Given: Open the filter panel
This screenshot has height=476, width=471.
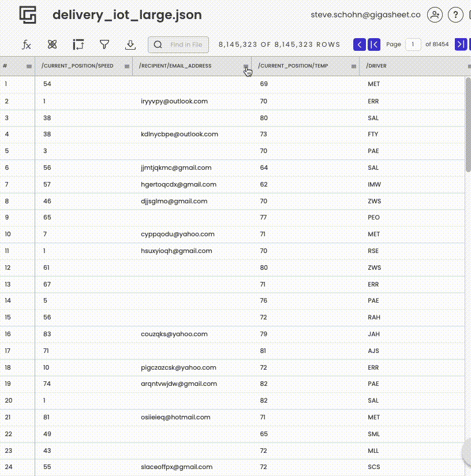Looking at the screenshot, I should tap(104, 44).
